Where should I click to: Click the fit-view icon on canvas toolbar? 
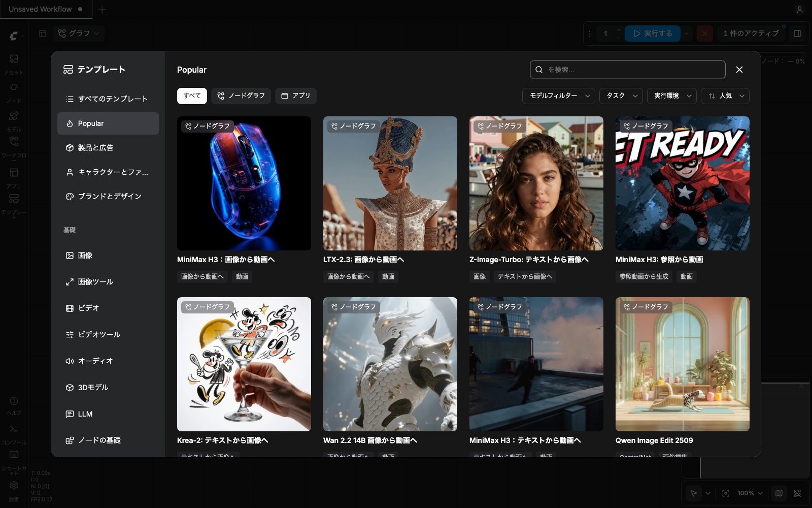[x=726, y=493]
